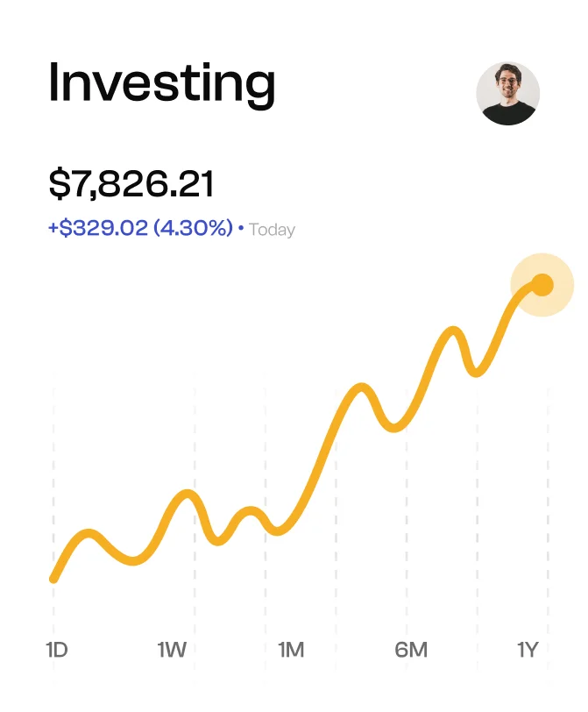Click the first dip of the chart line
Viewport: 588px width, 712px height.
tap(133, 560)
